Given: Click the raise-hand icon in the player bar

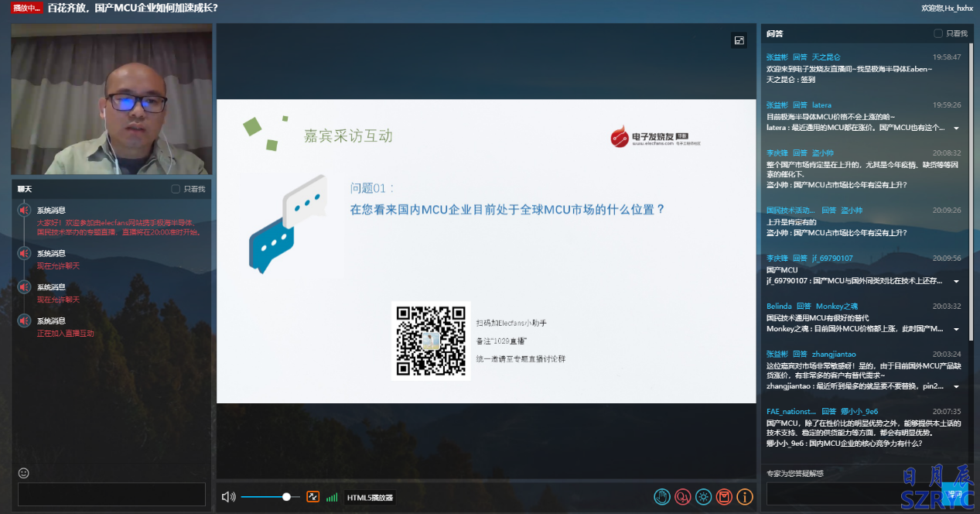Looking at the screenshot, I should click(661, 497).
